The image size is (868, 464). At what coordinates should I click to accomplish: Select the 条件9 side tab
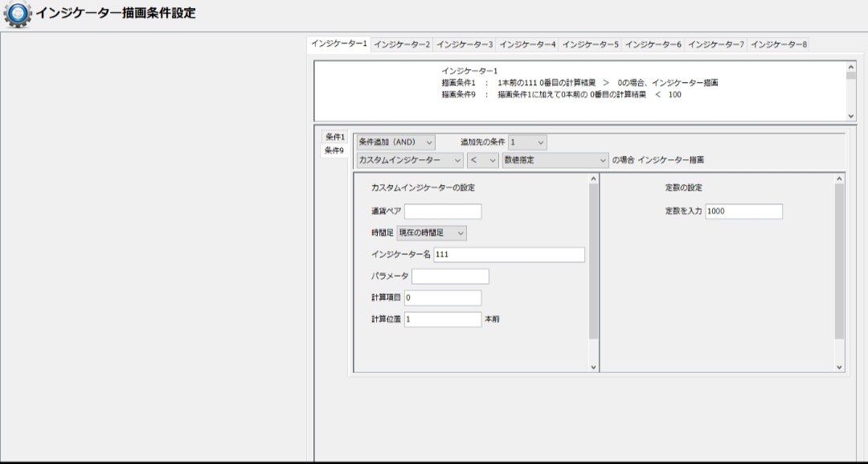click(334, 150)
